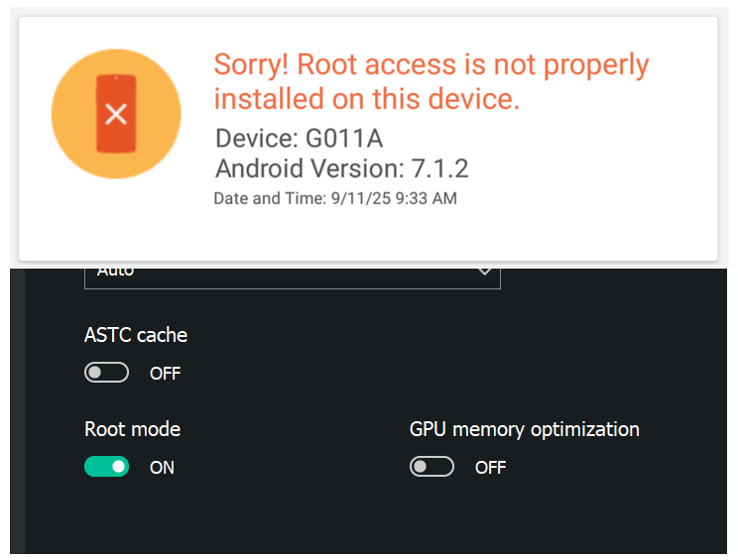The height and width of the screenshot is (560, 738).
Task: Click the Android Version: 7.1.2 line
Action: [x=341, y=168]
